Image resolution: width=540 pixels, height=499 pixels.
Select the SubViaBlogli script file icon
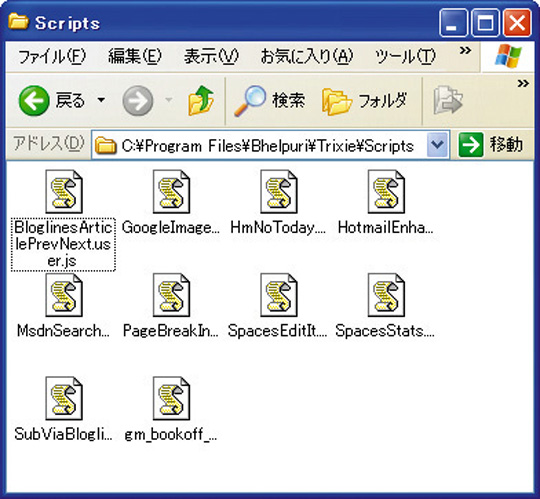[64, 398]
